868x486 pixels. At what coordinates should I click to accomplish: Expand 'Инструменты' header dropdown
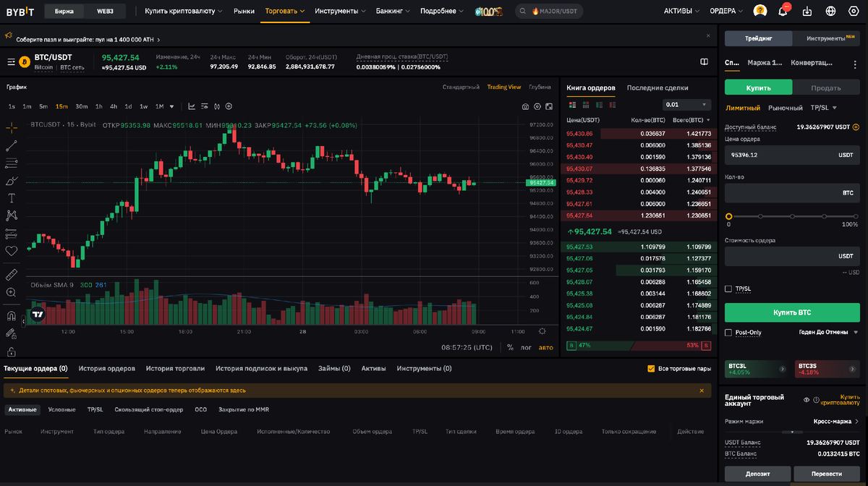coord(340,11)
